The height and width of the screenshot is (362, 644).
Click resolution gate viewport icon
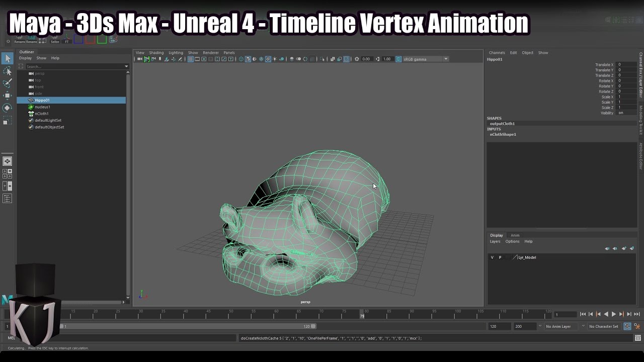click(x=204, y=59)
